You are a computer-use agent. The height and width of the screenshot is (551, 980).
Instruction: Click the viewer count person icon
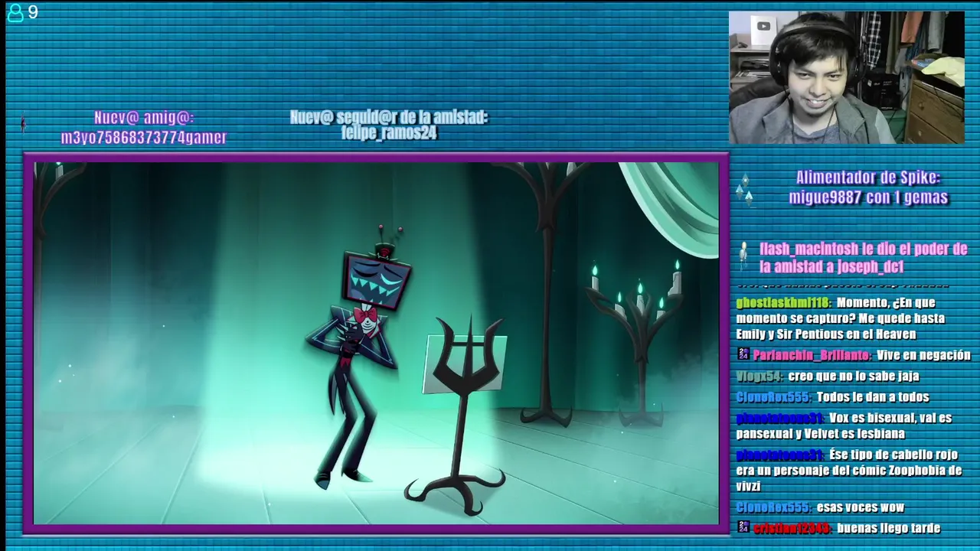tap(15, 13)
